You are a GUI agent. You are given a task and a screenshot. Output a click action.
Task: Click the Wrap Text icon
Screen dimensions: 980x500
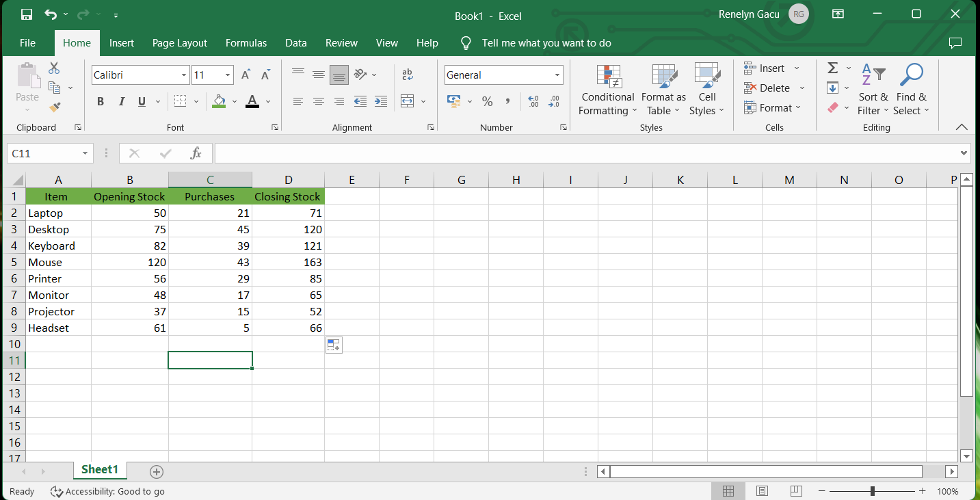pyautogui.click(x=408, y=75)
